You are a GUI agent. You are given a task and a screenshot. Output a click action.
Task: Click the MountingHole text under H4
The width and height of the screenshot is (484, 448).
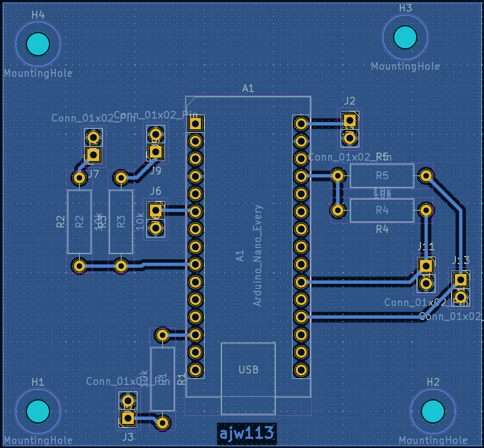point(38,73)
